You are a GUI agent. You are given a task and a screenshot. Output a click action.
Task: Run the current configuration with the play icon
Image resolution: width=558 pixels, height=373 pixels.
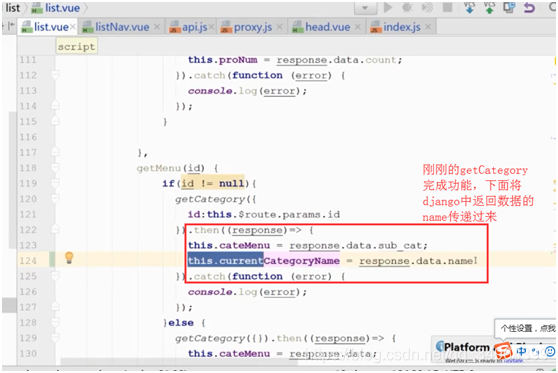[388, 7]
